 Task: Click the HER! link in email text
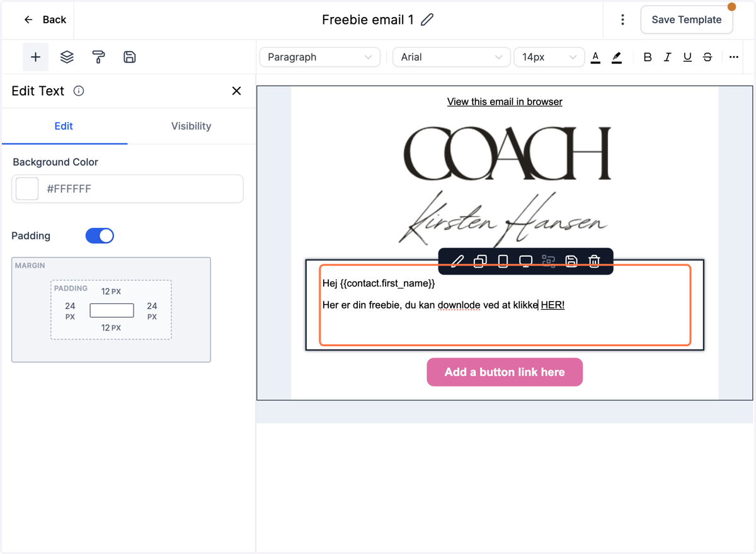coord(553,305)
